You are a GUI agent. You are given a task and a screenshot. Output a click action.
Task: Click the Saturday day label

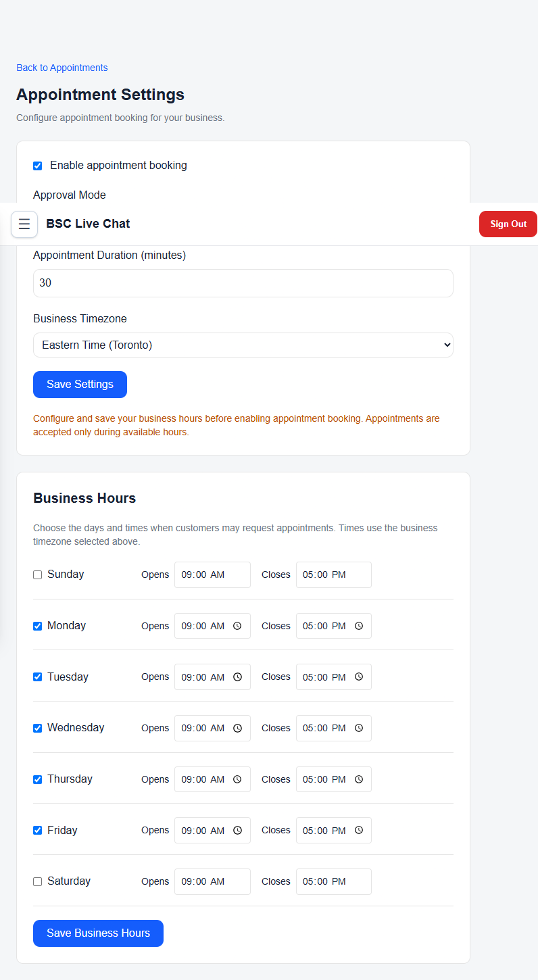click(69, 881)
